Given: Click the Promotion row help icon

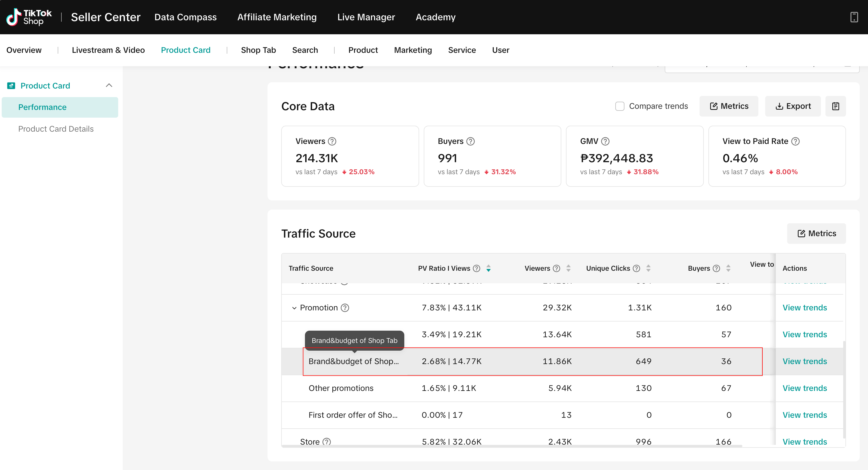Looking at the screenshot, I should pos(345,308).
